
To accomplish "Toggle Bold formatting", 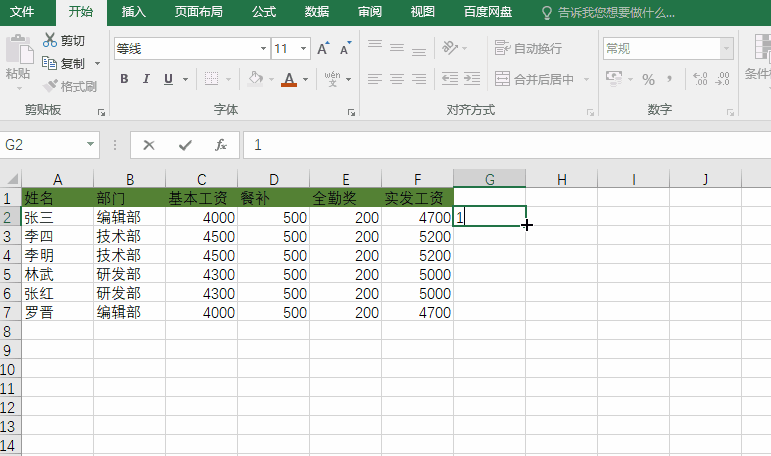I will coord(124,79).
